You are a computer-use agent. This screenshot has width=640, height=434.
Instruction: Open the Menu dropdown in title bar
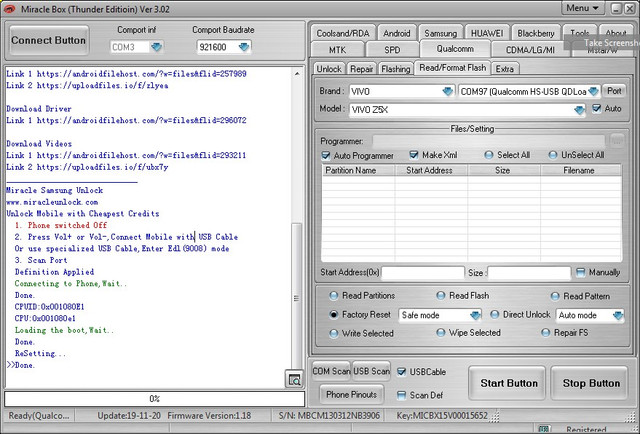pyautogui.click(x=582, y=8)
